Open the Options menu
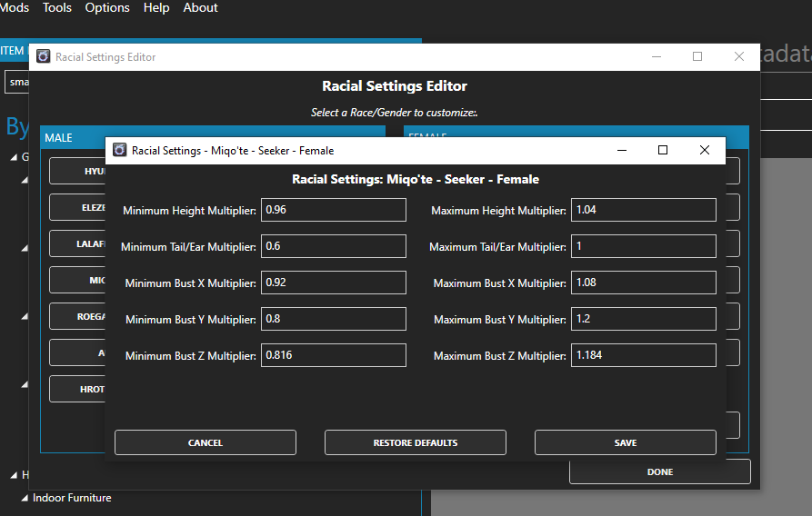The width and height of the screenshot is (812, 516). pos(107,8)
